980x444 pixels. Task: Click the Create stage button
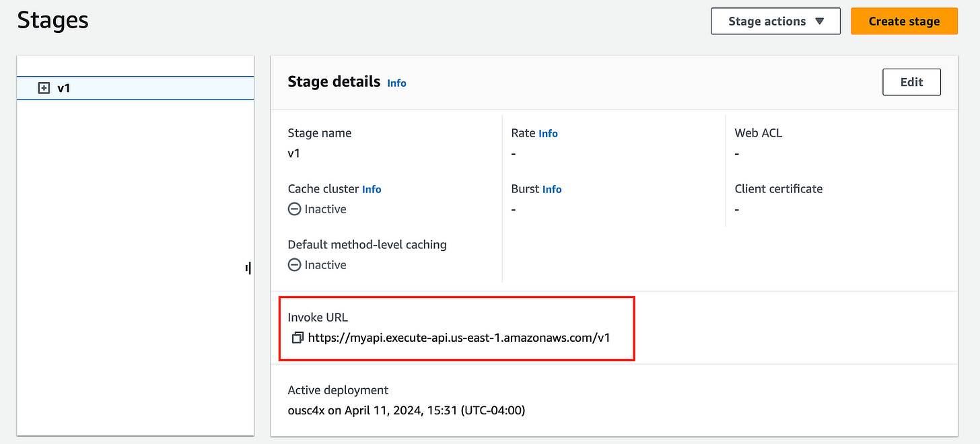pos(904,21)
